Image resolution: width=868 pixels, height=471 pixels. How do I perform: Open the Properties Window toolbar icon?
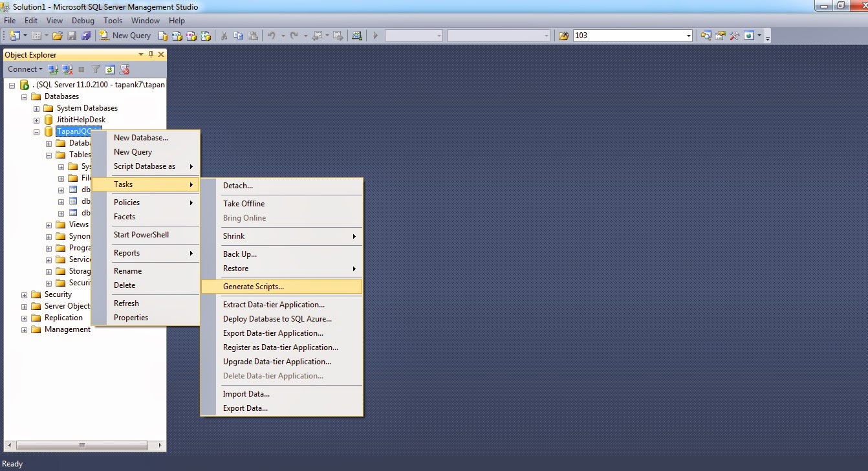point(721,36)
